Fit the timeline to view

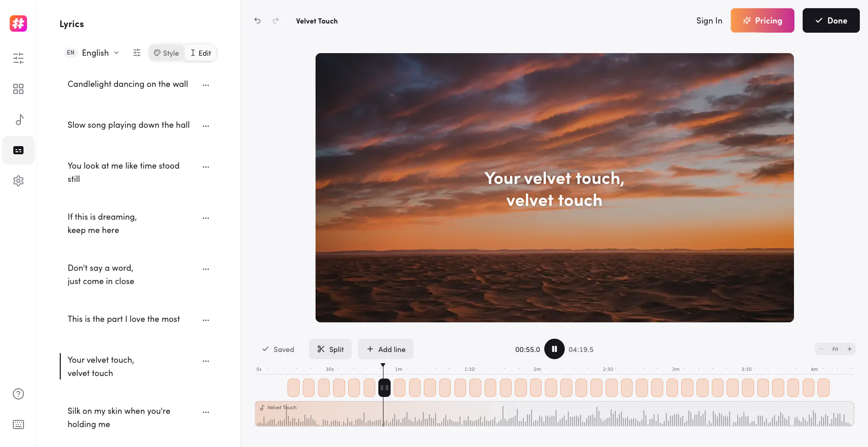coord(835,349)
